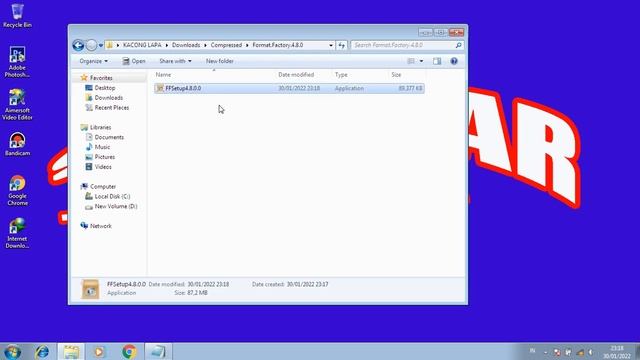
Task: Expand the Share with menu
Action: pos(175,61)
